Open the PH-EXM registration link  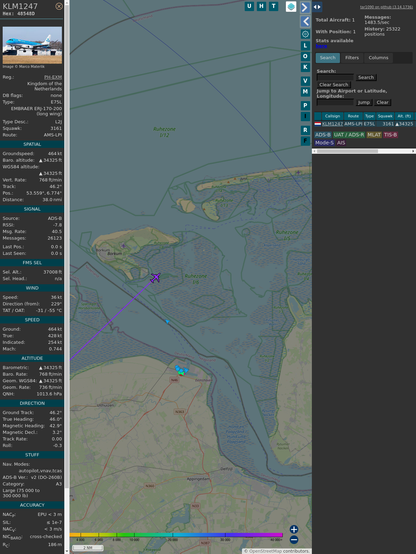click(x=53, y=77)
